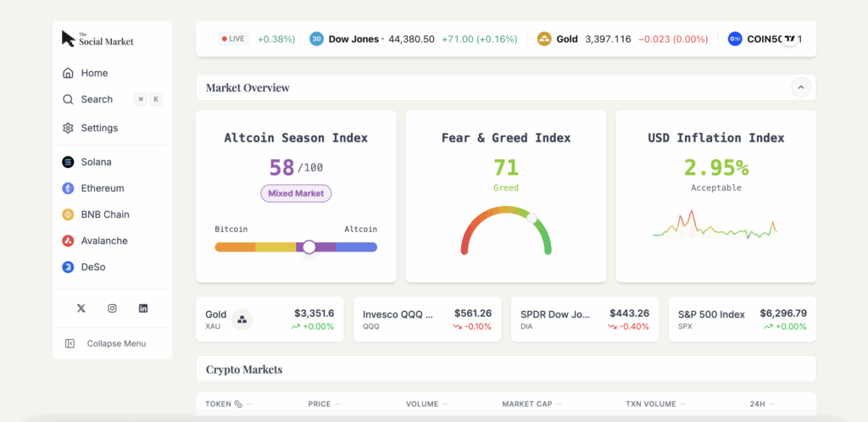Open the Instagram social icon
The height and width of the screenshot is (422, 868).
[x=112, y=308]
